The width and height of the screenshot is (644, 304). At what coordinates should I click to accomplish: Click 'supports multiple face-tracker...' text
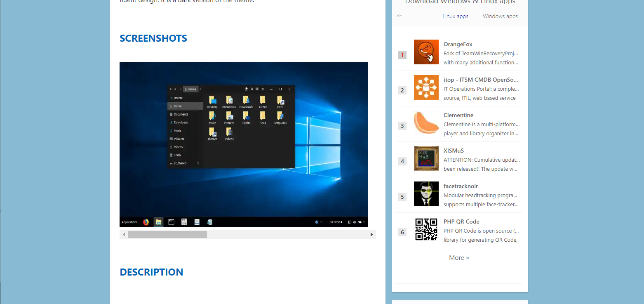[x=481, y=204]
